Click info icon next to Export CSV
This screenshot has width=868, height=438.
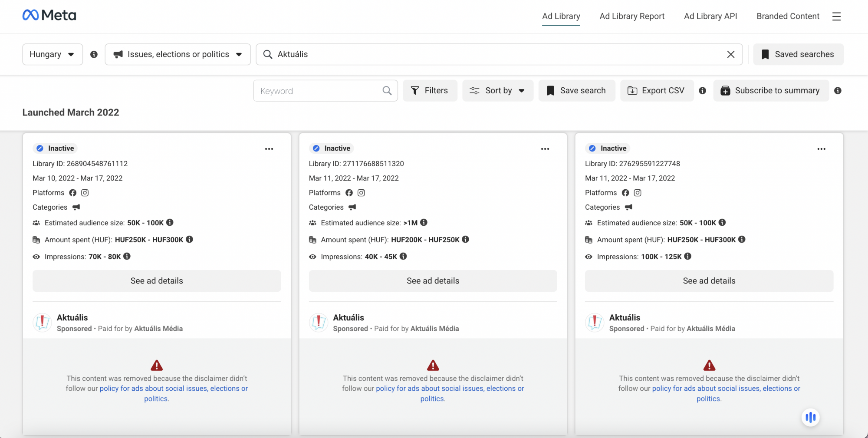coord(703,90)
